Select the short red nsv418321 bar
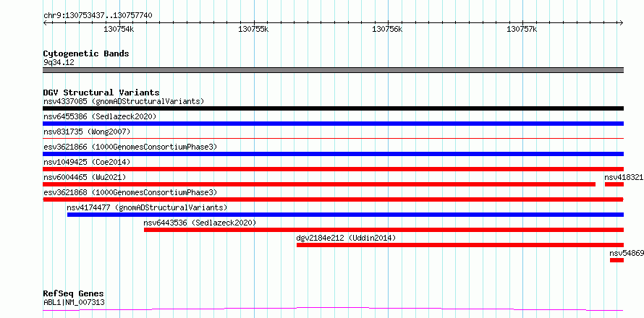The image size is (644, 318). point(614,184)
